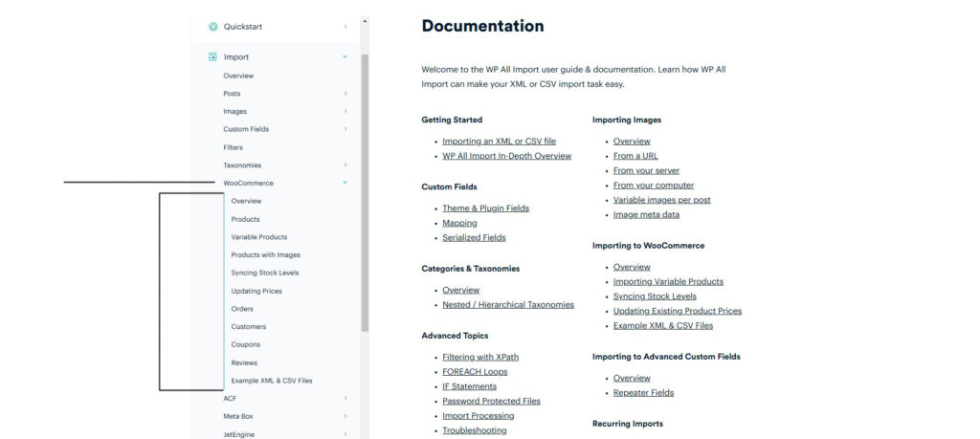Click the Quickstart sidebar icon

pyautogui.click(x=213, y=27)
